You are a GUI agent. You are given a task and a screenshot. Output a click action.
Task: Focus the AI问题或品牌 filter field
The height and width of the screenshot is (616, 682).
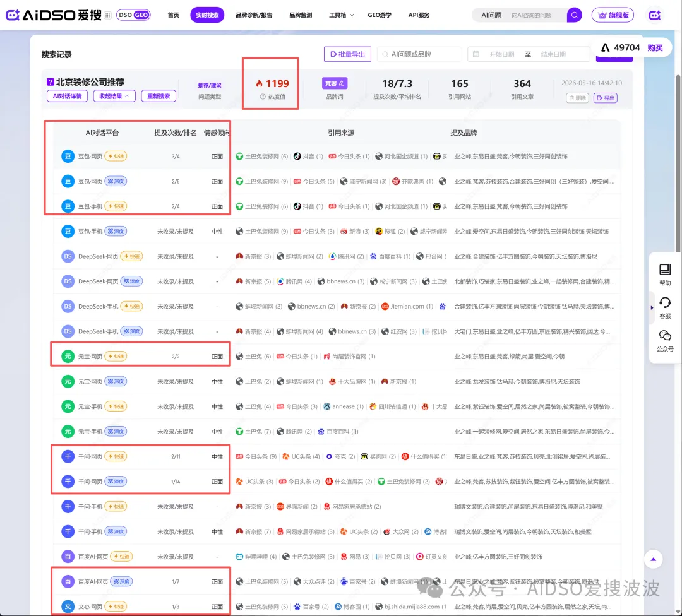[x=420, y=54]
